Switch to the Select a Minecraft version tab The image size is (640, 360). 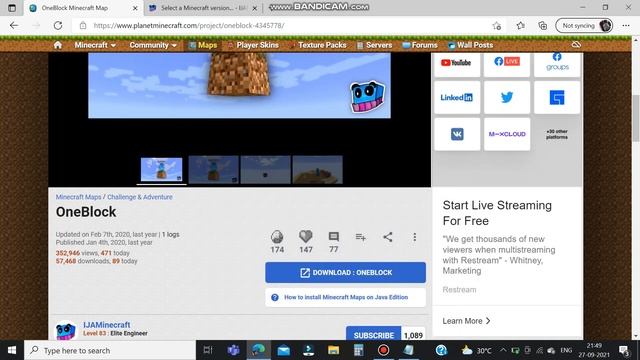pos(203,8)
